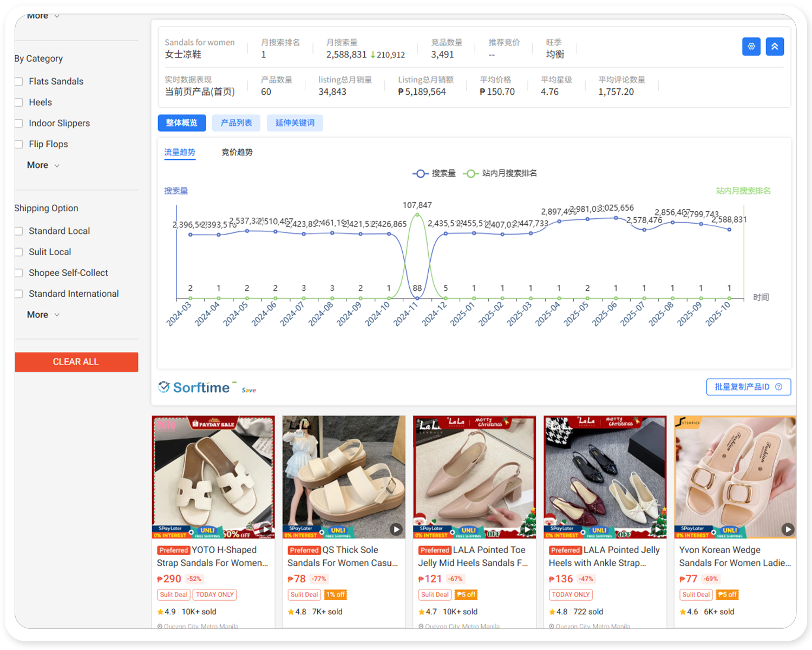
Task: Click the CLEAR ALL button
Action: (76, 362)
